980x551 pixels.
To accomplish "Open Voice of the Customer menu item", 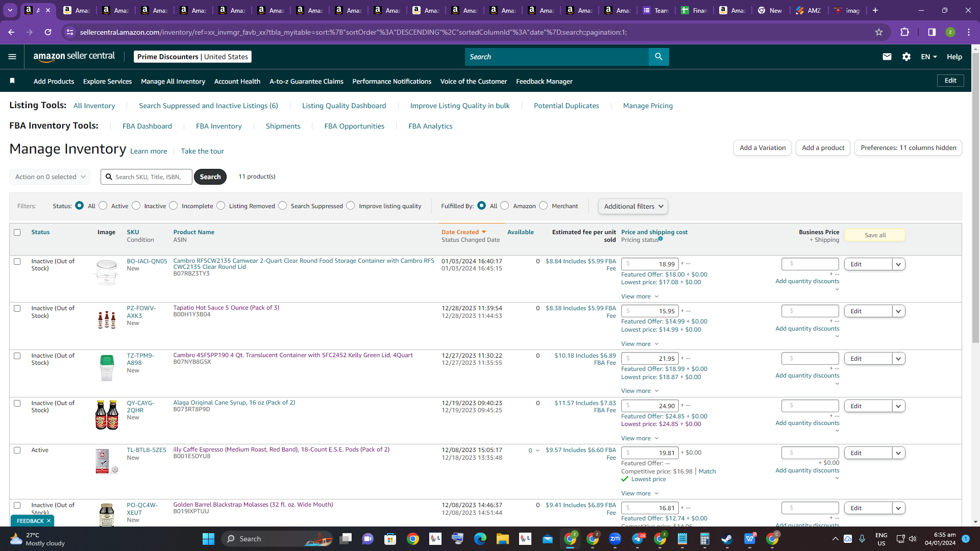I will (x=474, y=81).
